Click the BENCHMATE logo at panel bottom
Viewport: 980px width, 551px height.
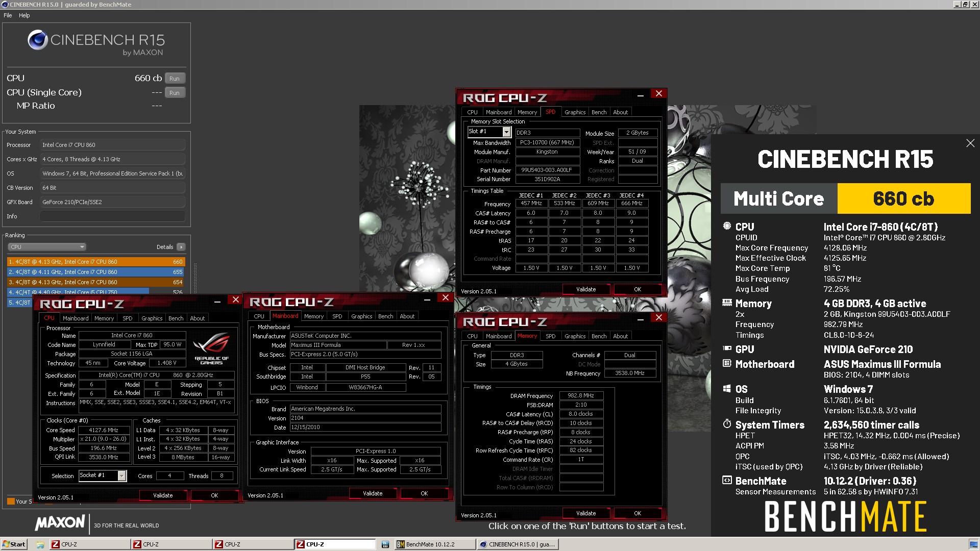pyautogui.click(x=845, y=516)
